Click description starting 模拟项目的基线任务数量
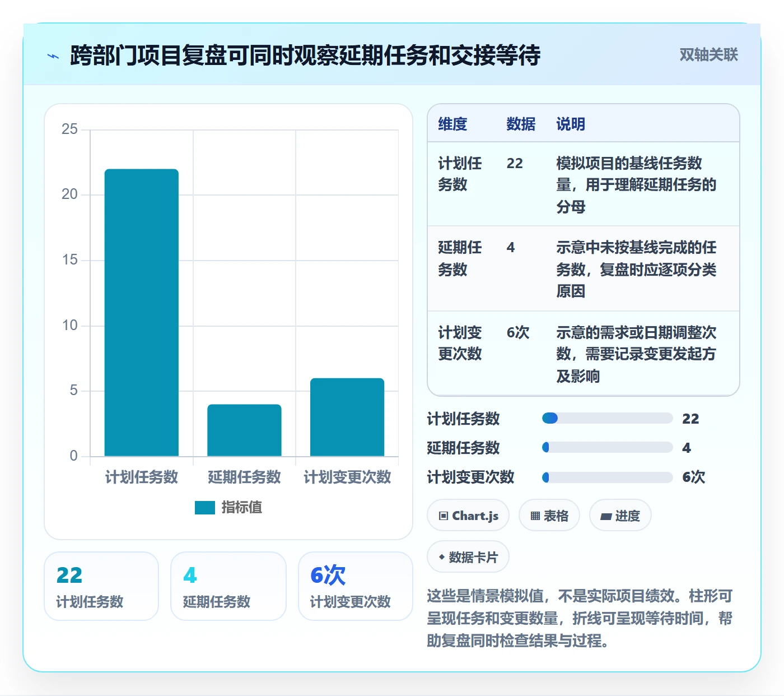This screenshot has width=784, height=696. click(x=636, y=185)
